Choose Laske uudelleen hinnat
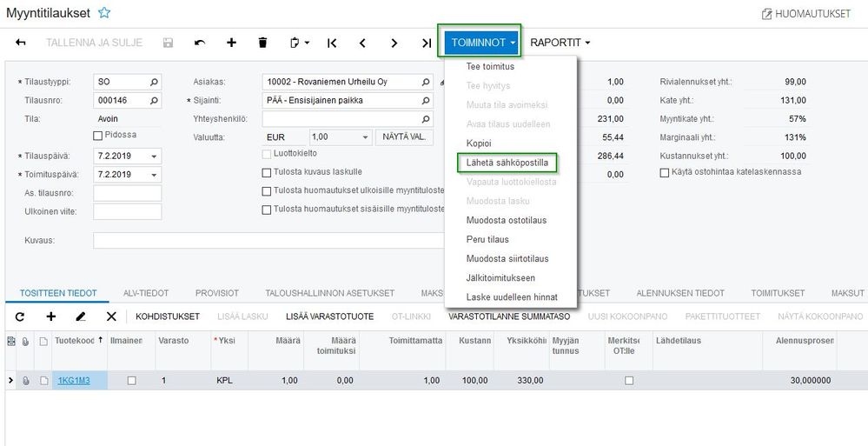This screenshot has height=446, width=868. click(511, 297)
